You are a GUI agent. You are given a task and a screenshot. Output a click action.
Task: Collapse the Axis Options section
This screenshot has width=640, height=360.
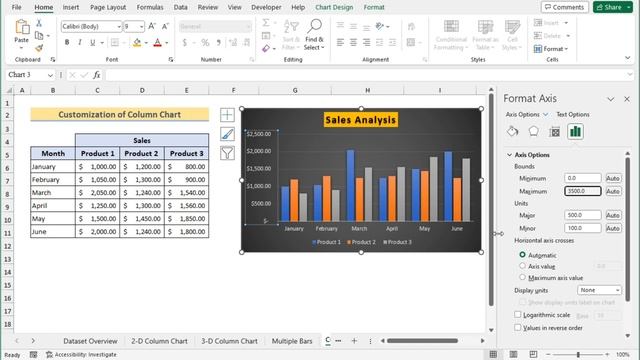coord(509,155)
